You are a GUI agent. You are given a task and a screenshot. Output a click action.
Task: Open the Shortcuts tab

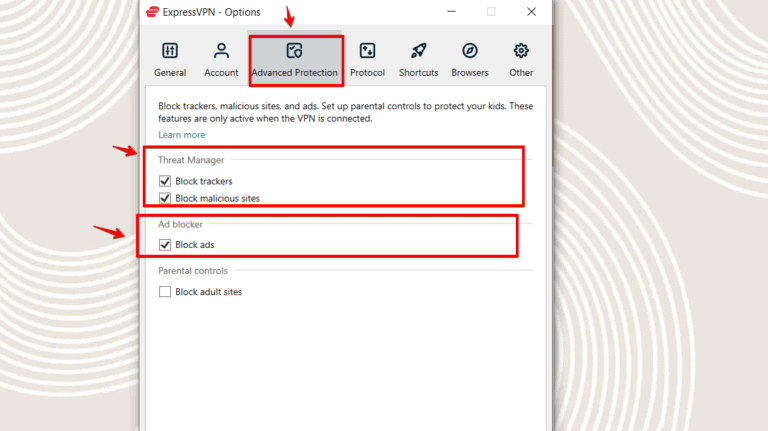[419, 60]
